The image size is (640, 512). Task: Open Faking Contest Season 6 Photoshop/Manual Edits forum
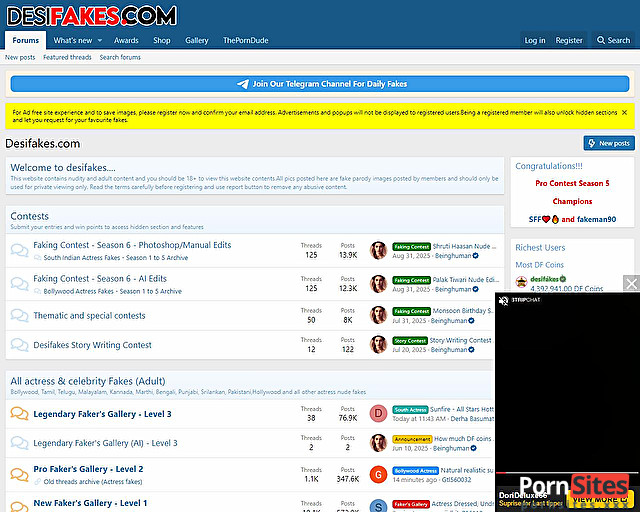coord(132,245)
